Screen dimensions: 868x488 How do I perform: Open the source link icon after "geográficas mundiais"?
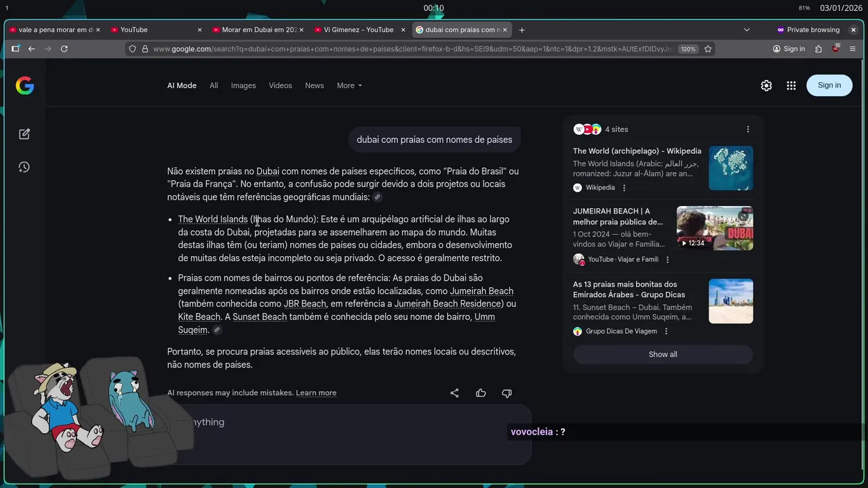[x=378, y=197]
